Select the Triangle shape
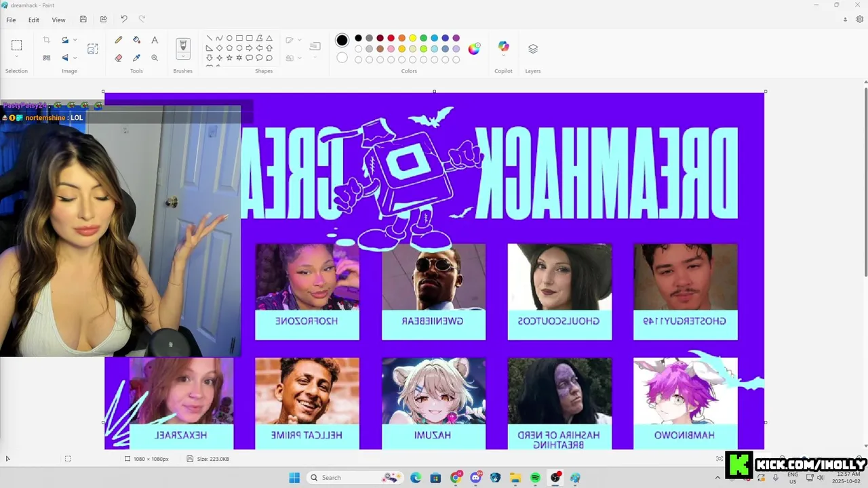Screen dimensions: 868x488 point(269,38)
